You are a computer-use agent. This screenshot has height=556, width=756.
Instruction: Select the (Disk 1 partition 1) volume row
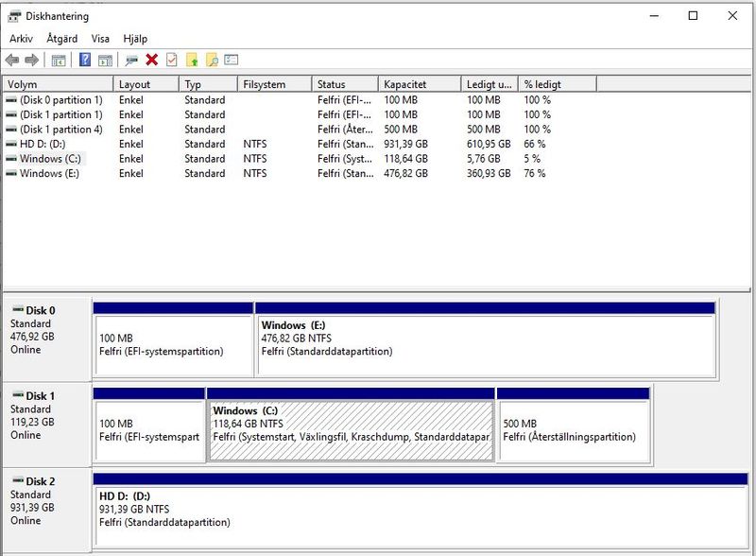pos(300,114)
